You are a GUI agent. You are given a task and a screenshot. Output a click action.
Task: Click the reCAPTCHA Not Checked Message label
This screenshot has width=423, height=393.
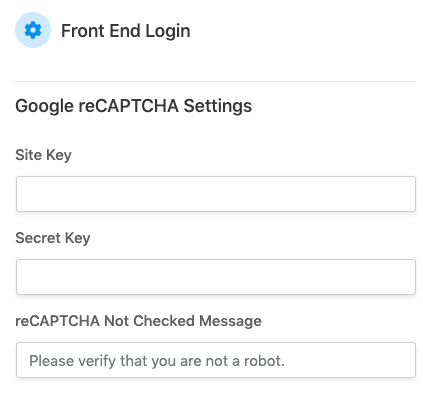[138, 321]
